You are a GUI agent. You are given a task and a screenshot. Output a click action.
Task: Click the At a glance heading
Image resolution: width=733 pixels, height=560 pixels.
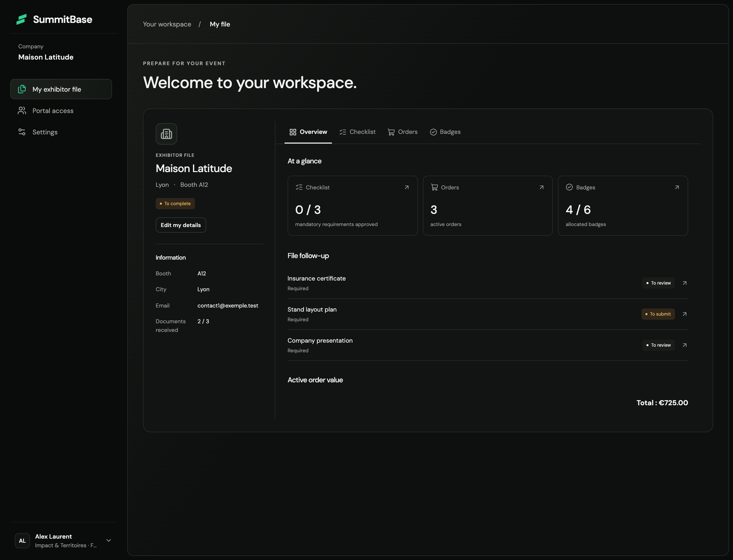pyautogui.click(x=304, y=161)
